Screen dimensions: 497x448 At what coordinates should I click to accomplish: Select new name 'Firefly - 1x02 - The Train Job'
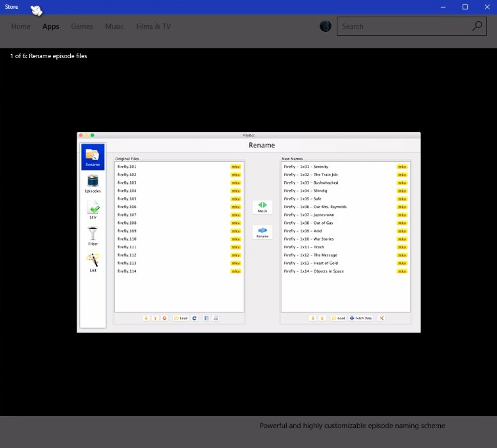click(346, 175)
